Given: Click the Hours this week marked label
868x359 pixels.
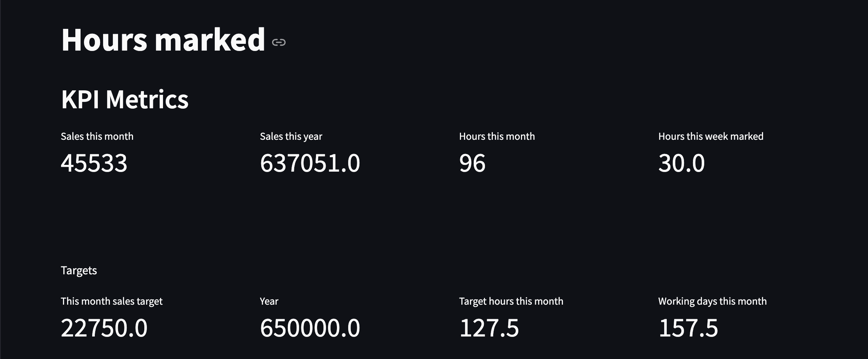Looking at the screenshot, I should pos(711,136).
